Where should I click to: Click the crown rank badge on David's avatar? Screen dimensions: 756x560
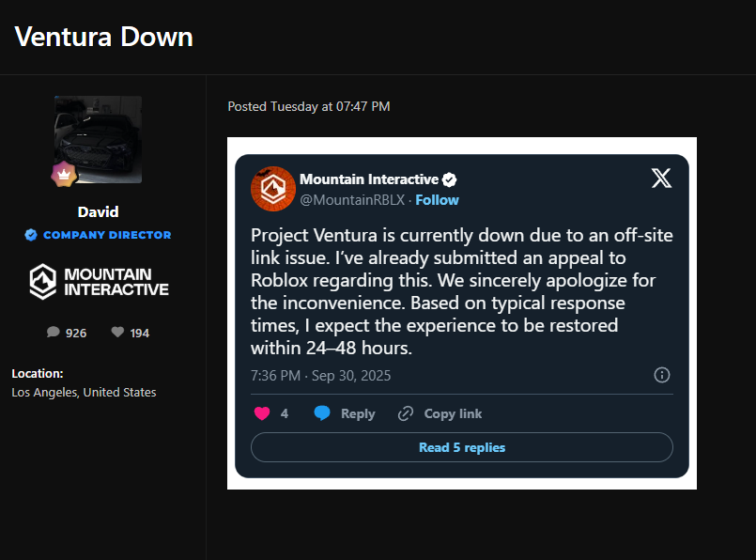(x=63, y=174)
